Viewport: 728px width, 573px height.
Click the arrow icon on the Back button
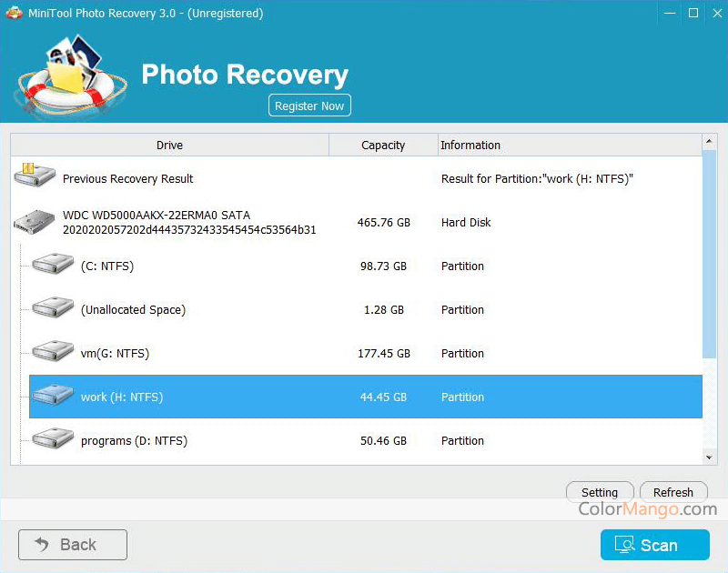click(40, 544)
